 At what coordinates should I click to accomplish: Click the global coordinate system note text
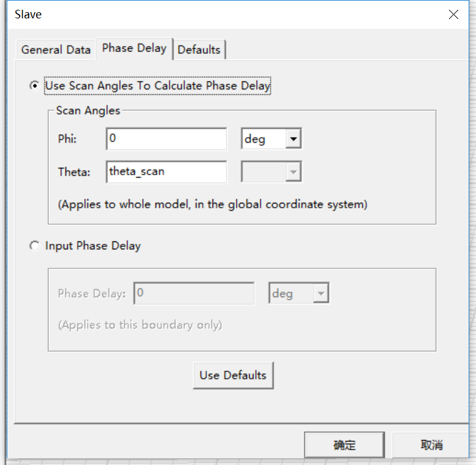pos(213,205)
